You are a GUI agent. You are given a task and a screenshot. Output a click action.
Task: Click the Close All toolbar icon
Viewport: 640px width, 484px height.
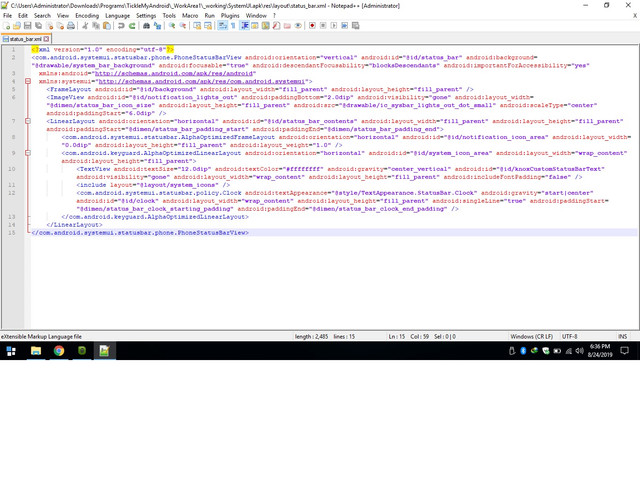click(x=60, y=26)
